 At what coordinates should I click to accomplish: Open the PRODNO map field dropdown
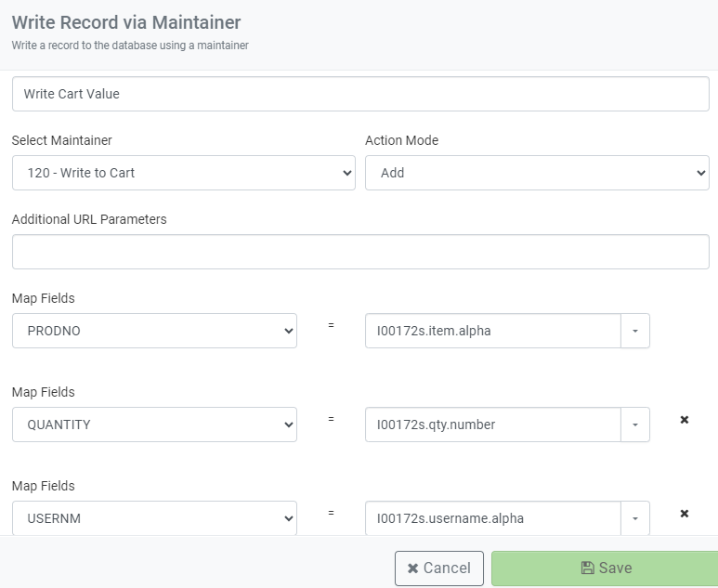coord(154,331)
